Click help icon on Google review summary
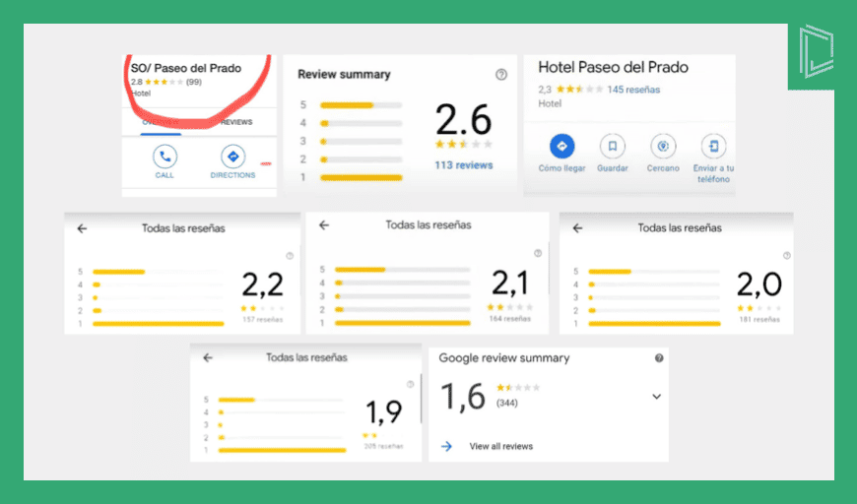The height and width of the screenshot is (504, 857). tap(659, 358)
